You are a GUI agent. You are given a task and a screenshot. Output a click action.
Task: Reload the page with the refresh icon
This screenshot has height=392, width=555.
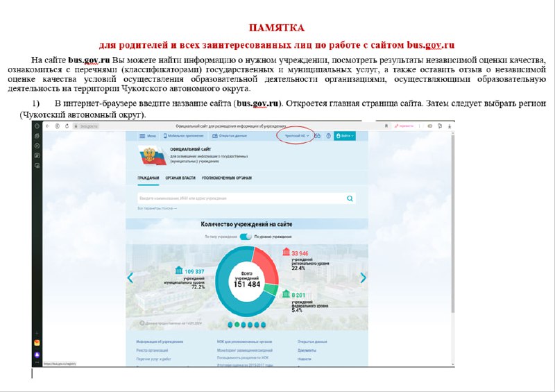click(67, 126)
